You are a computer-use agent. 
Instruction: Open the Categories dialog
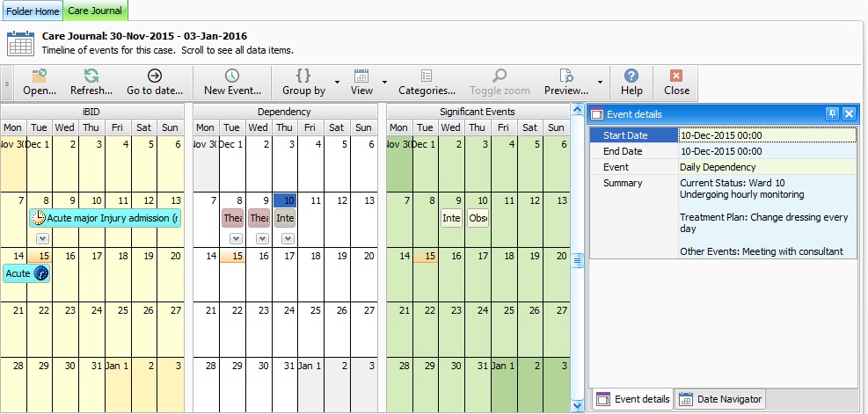[427, 83]
